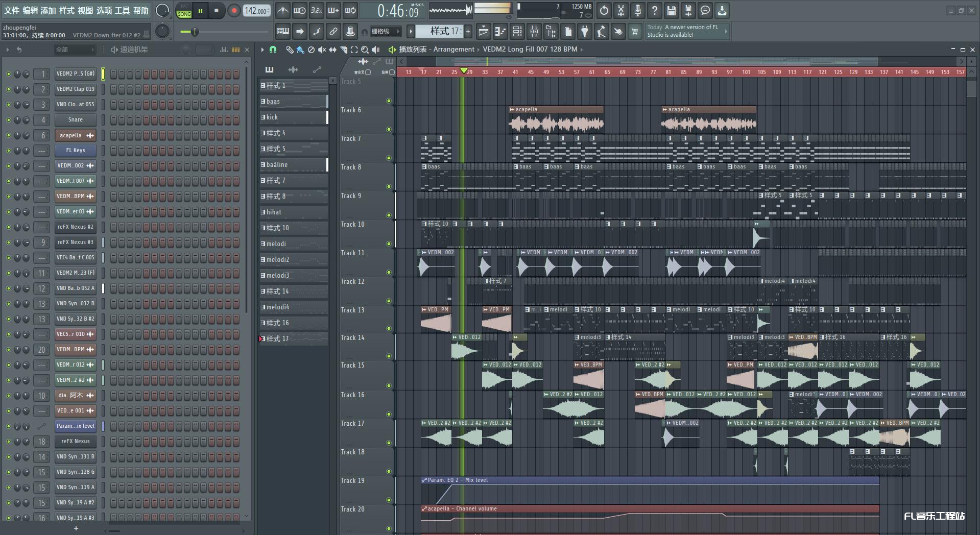980x535 pixels.
Task: Open the channel rack view icon
Action: (517, 32)
